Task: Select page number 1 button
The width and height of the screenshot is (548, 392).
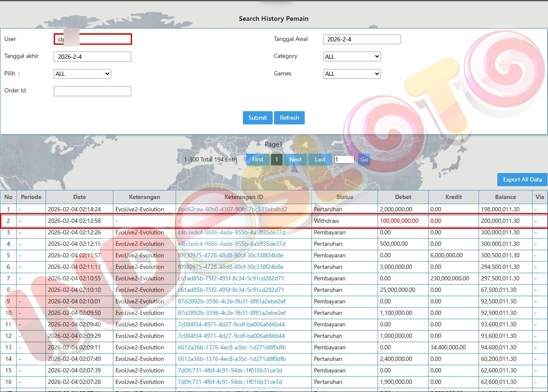Action: 277,160
